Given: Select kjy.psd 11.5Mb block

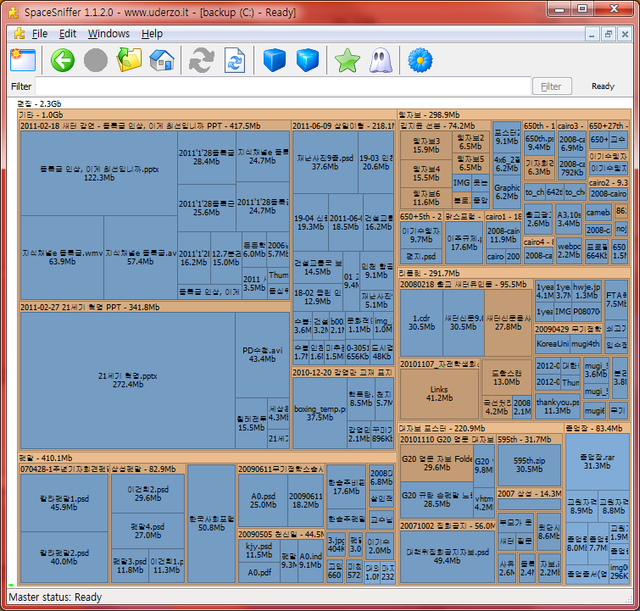Looking at the screenshot, I should [259, 551].
